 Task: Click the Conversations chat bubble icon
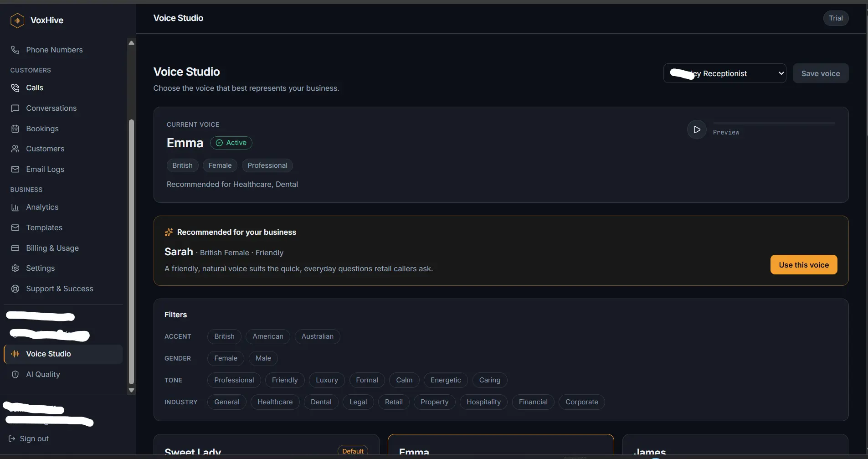pyautogui.click(x=15, y=108)
